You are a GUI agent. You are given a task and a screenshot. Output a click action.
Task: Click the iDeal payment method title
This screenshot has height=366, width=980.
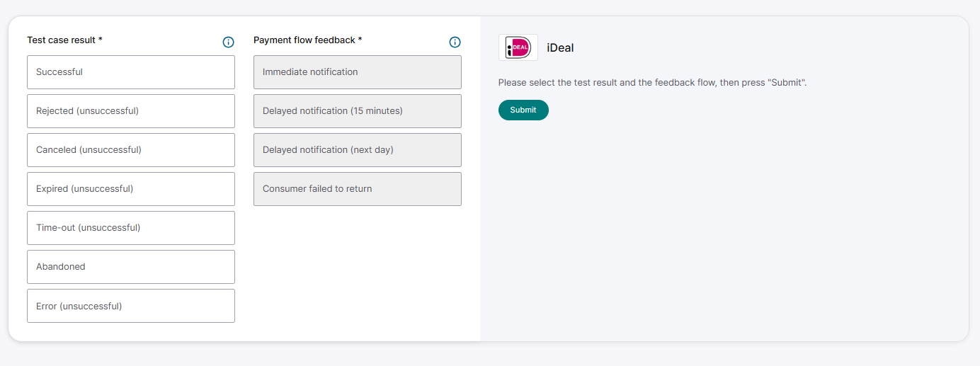click(x=560, y=48)
